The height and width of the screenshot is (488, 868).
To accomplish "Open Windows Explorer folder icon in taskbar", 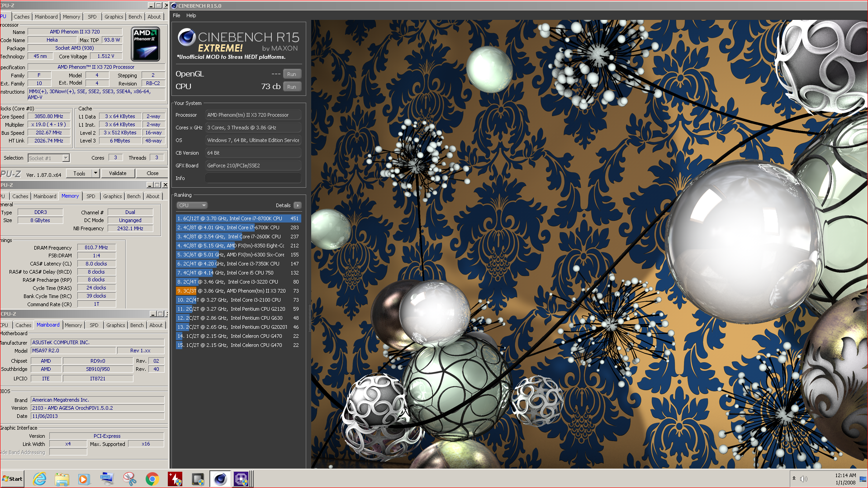I will 62,479.
